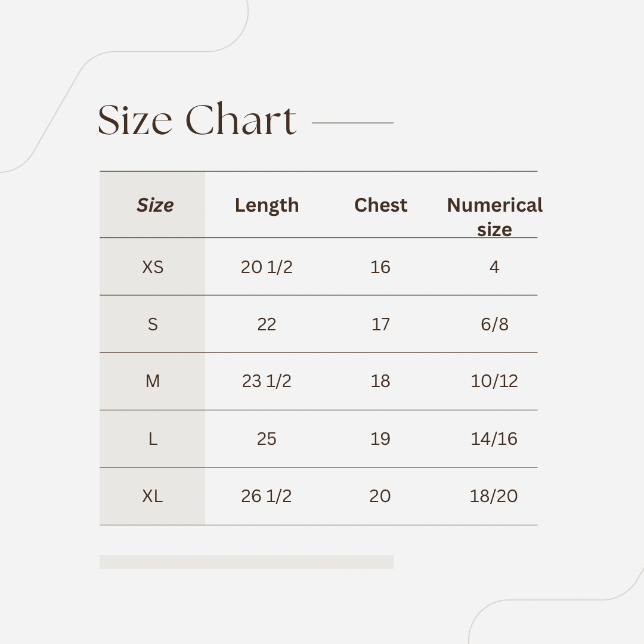Screen dimensions: 644x644
Task: Select the 23 1/2 length value
Action: pyautogui.click(x=267, y=381)
